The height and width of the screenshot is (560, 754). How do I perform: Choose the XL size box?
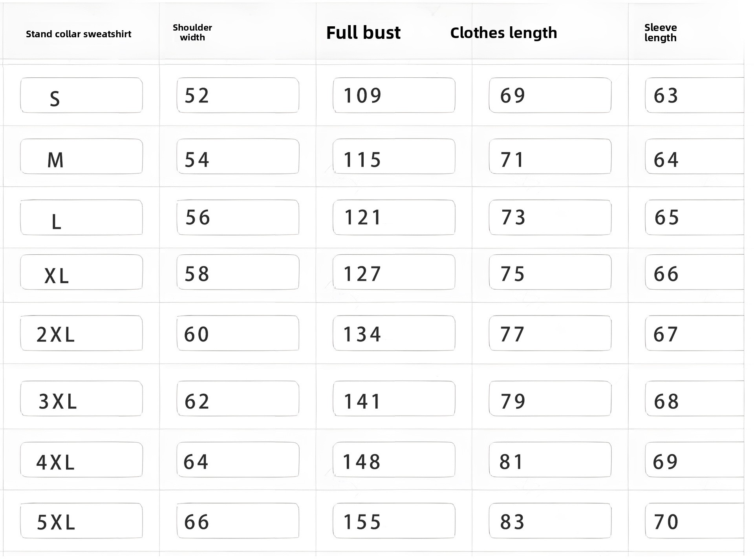coord(81,272)
